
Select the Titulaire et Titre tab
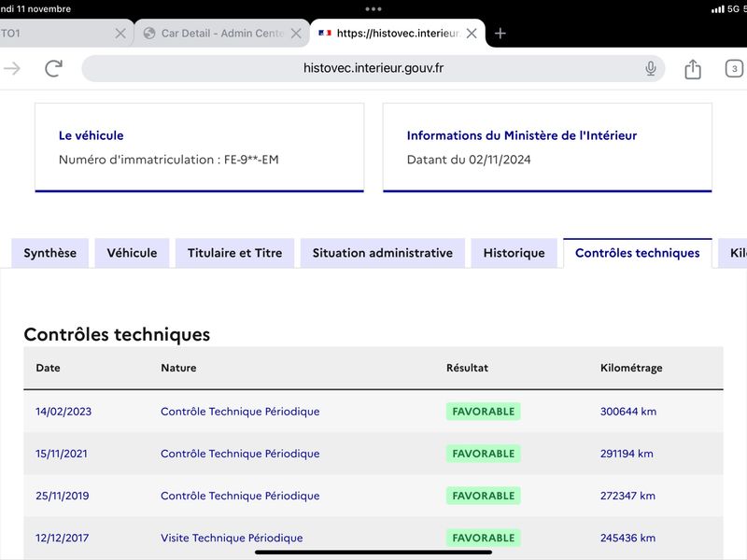pyautogui.click(x=235, y=253)
